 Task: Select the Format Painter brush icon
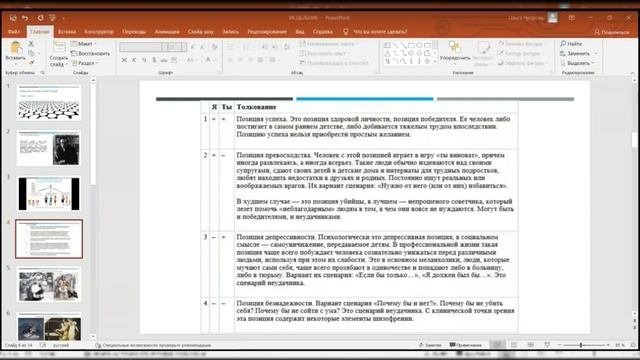point(31,62)
